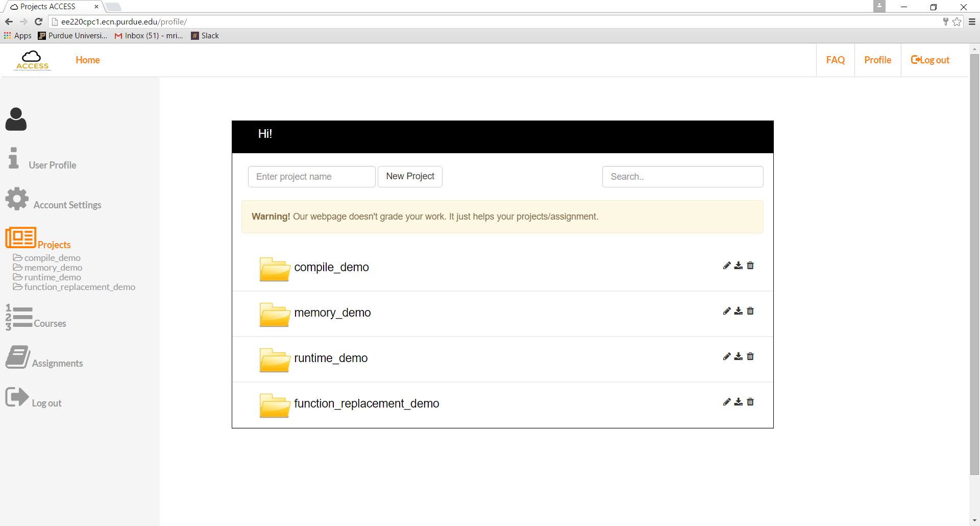The height and width of the screenshot is (526, 980).
Task: Open the function_replacement_demo project name
Action: coord(366,403)
